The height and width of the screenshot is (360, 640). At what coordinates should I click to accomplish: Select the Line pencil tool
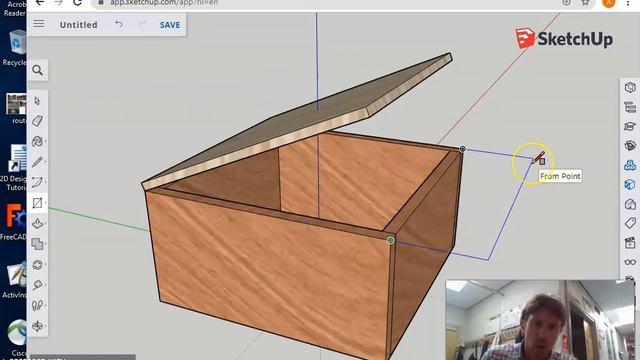click(38, 162)
